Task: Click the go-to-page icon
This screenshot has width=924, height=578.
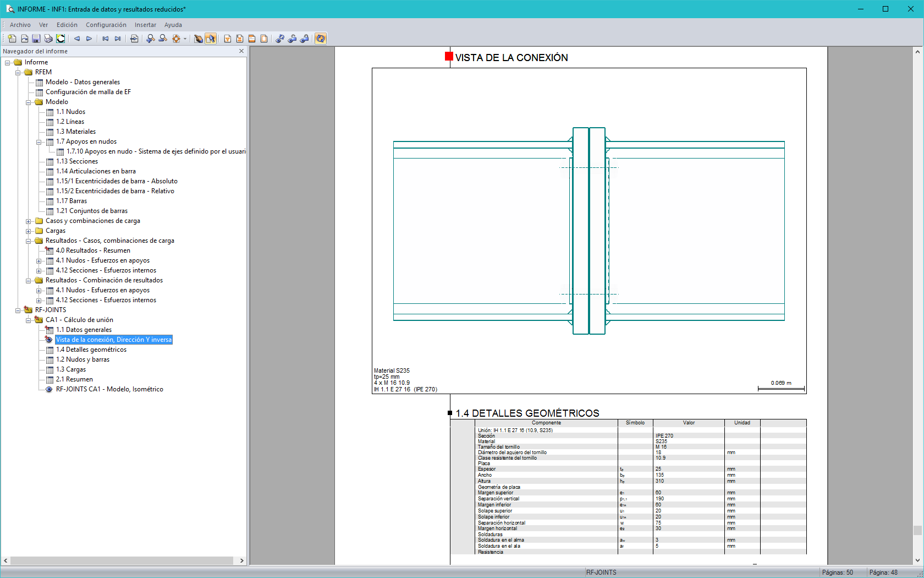Action: (x=134, y=39)
